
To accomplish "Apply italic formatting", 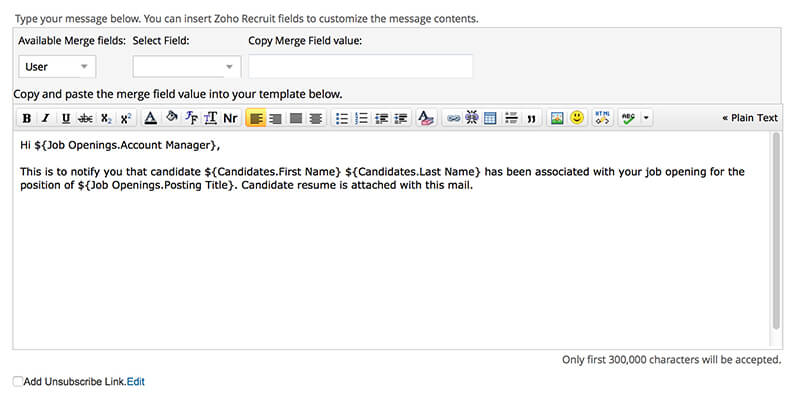I will coord(45,118).
